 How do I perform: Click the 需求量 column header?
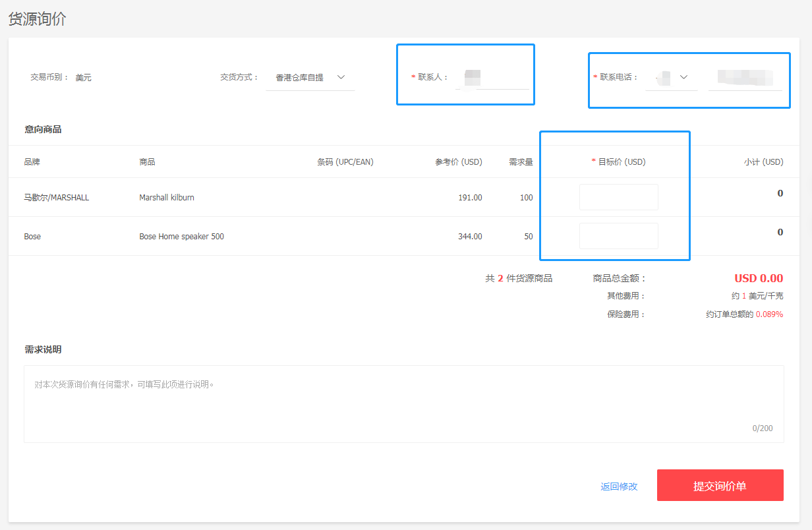pyautogui.click(x=521, y=162)
